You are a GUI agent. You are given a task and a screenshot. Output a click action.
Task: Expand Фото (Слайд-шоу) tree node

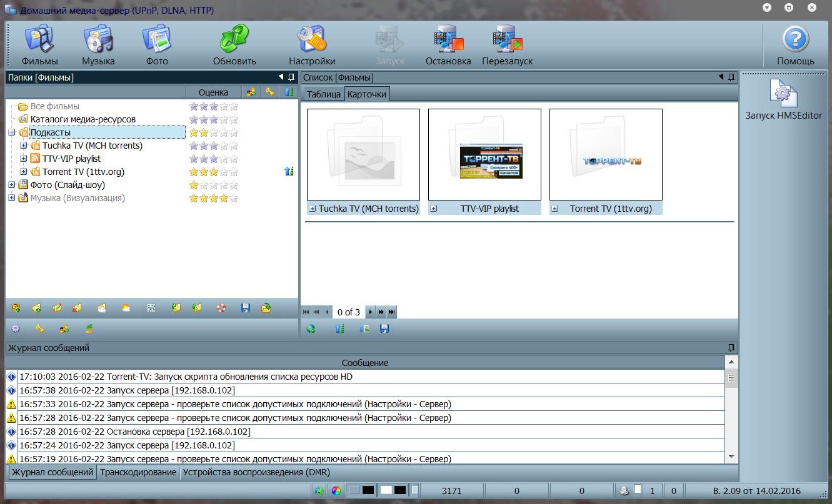(x=11, y=185)
